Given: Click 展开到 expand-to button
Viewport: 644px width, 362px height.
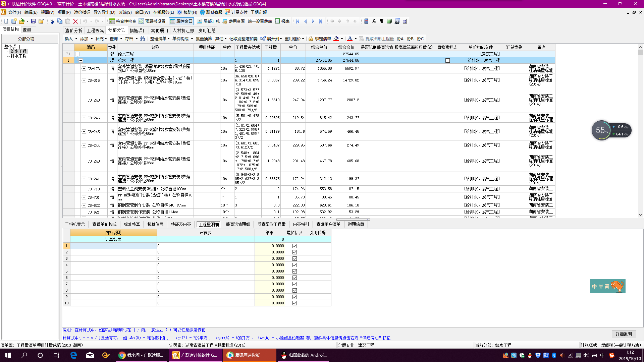Looking at the screenshot, I should point(271,39).
